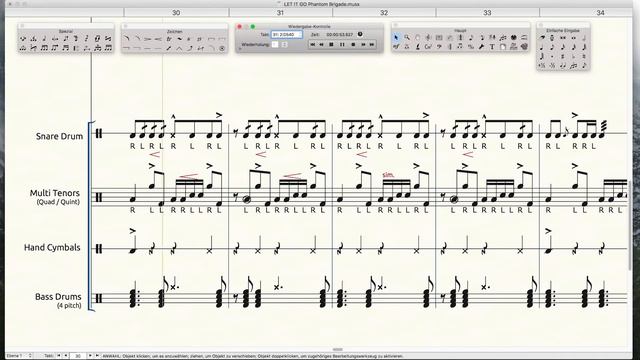640x360 pixels.
Task: Click the fast forward button in Wiedergabe-Kontrolle
Action: [363, 44]
